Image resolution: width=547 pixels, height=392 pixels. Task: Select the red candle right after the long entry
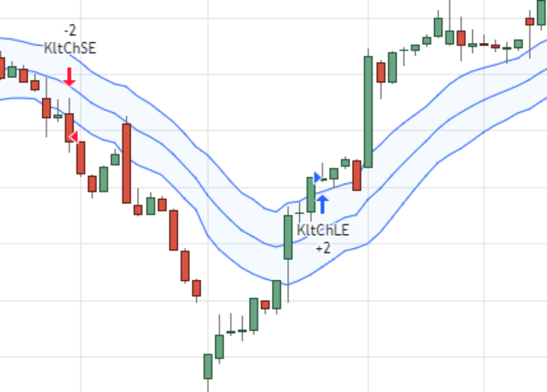pyautogui.click(x=357, y=175)
